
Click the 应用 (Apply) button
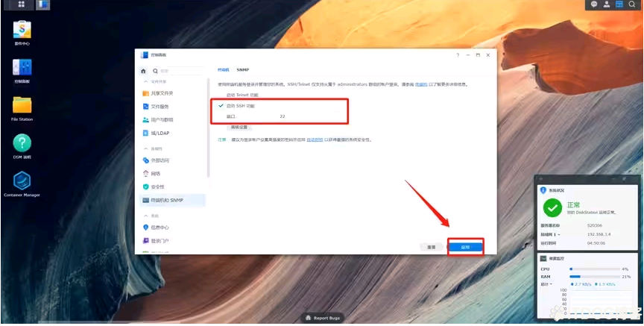(465, 248)
